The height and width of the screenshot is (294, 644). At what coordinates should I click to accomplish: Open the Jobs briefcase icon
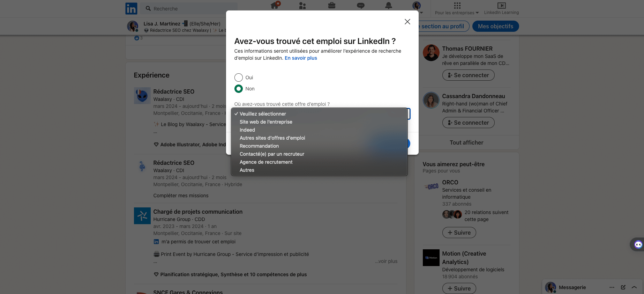[332, 6]
